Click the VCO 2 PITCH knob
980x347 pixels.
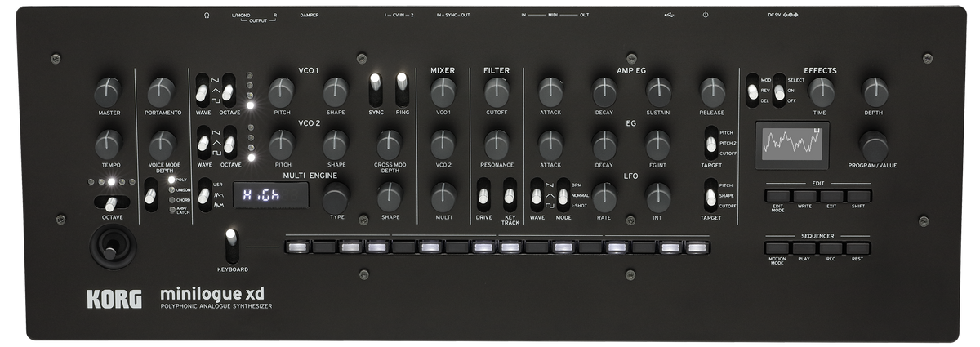(281, 145)
